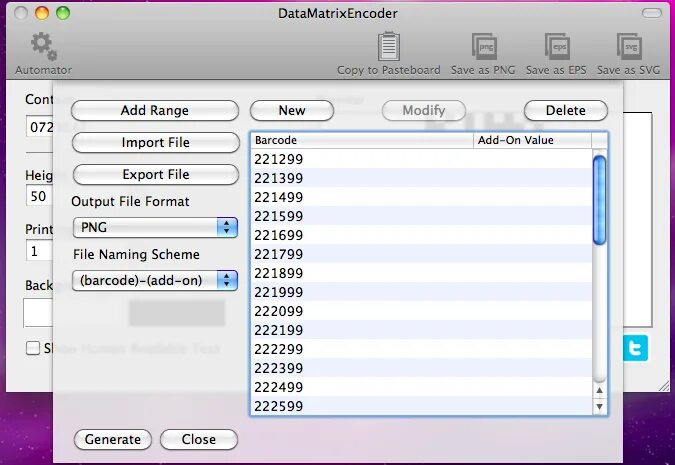Viewport: 675px width, 465px height.
Task: Select barcode row 222199
Action: (x=421, y=330)
